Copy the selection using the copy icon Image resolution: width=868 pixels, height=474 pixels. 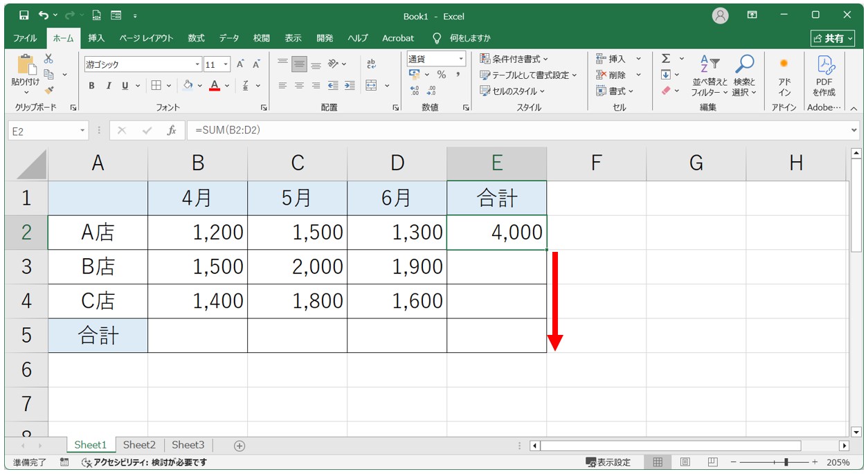pos(49,74)
